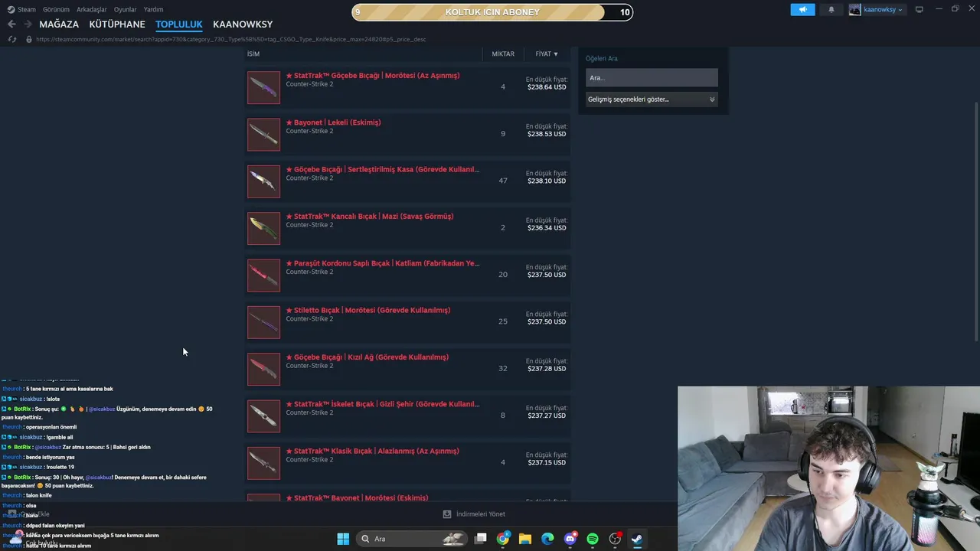Open StatTrak İskelet Bıçak Gizli Şehir thumbnail
The width and height of the screenshot is (980, 551).
click(x=263, y=416)
